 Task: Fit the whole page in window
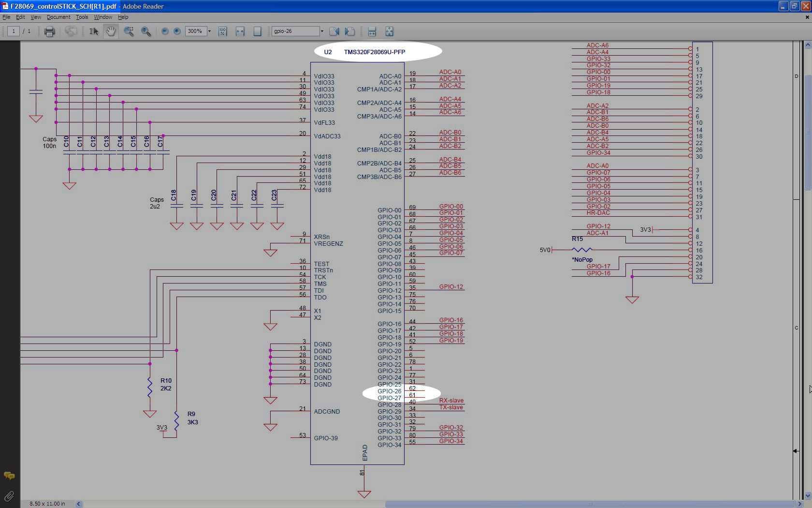pos(257,31)
